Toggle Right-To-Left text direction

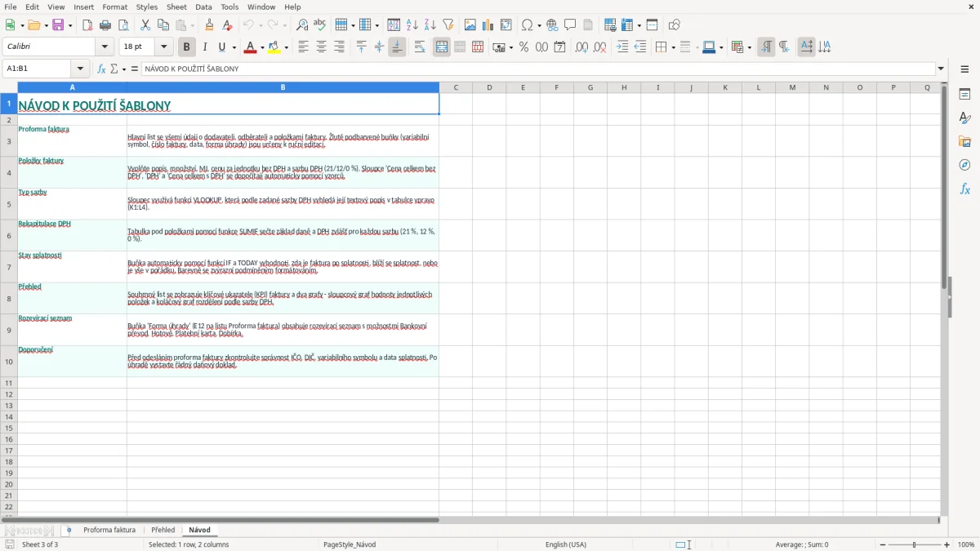click(x=784, y=47)
